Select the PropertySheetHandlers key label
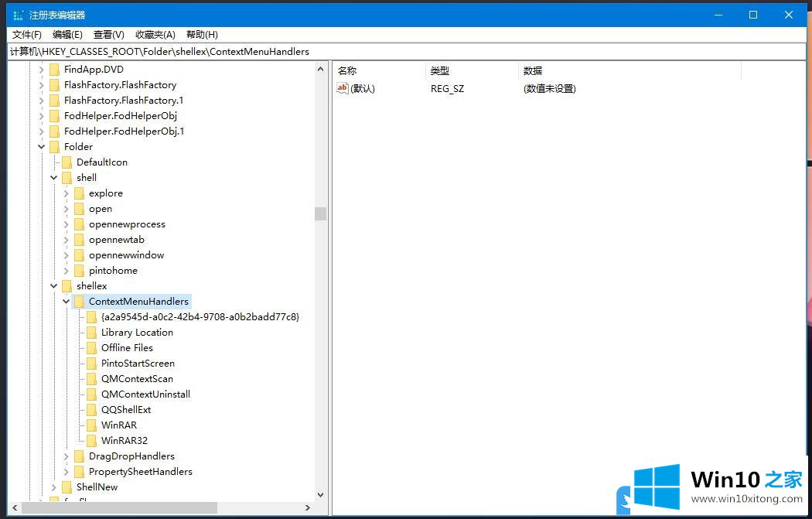This screenshot has height=519, width=812. coord(140,473)
